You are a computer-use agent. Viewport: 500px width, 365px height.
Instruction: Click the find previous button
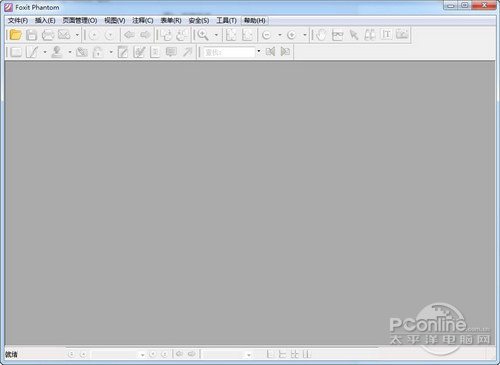click(x=270, y=52)
